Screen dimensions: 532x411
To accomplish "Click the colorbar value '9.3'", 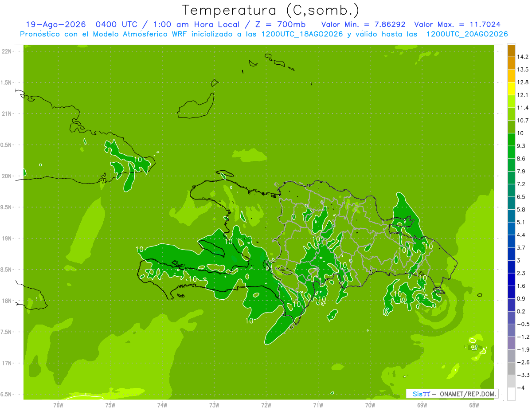I will click(521, 146).
